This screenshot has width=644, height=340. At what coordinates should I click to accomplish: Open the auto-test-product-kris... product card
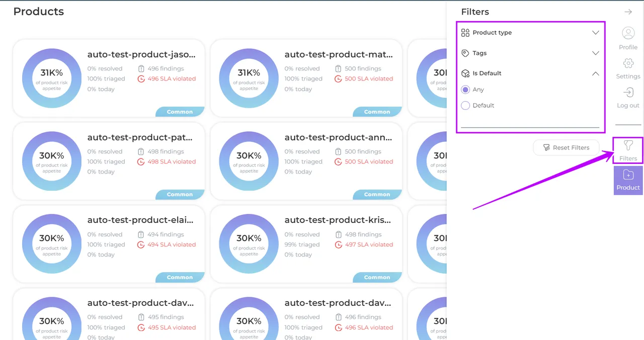[339, 220]
